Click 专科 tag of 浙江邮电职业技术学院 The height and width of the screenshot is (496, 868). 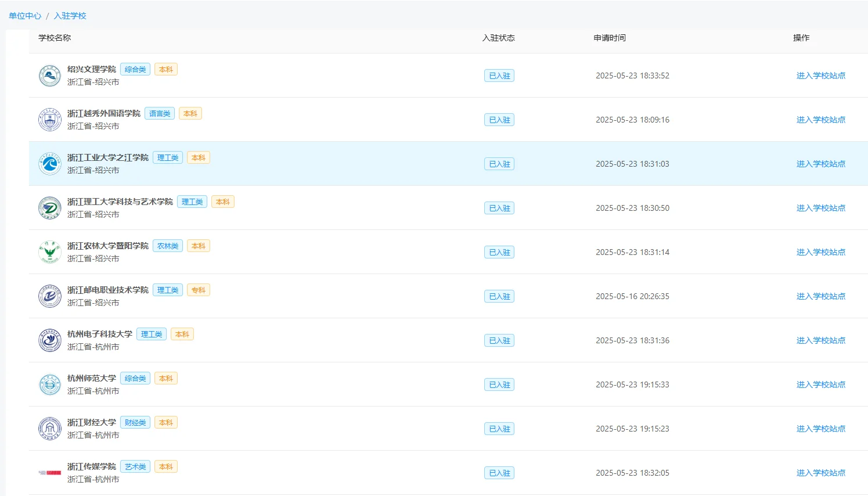[199, 290]
